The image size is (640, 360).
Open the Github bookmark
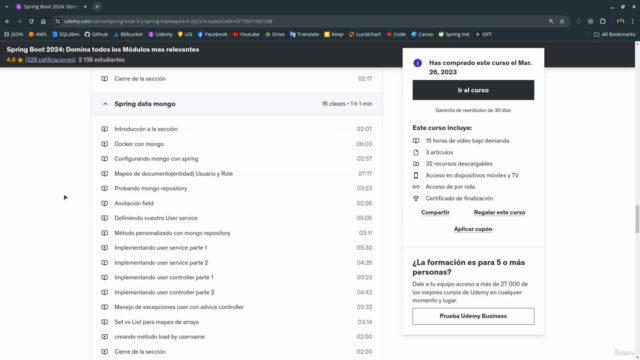pos(96,34)
